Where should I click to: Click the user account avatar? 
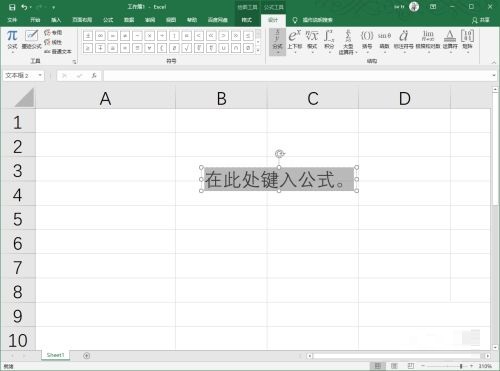pyautogui.click(x=414, y=7)
